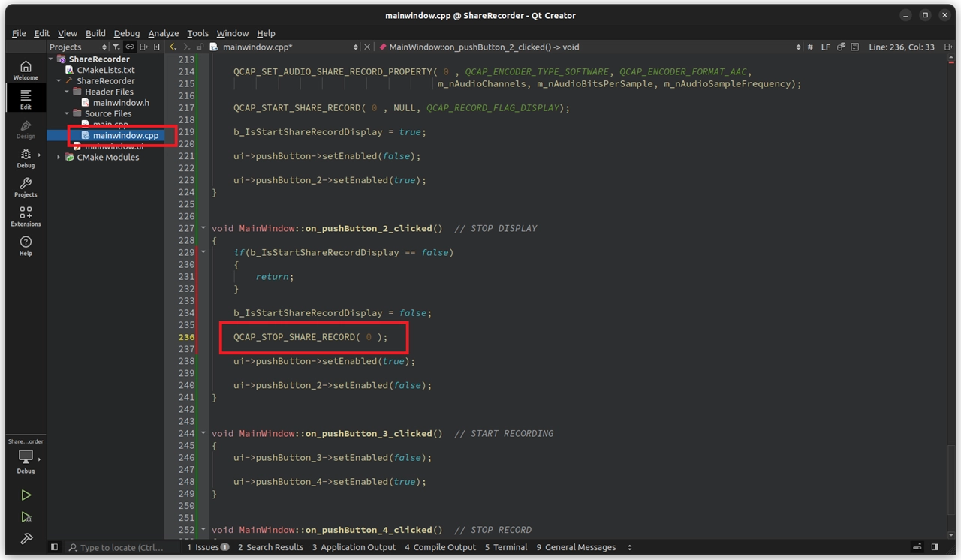Fold the if block at line 229
This screenshot has width=961, height=560.
coord(203,252)
